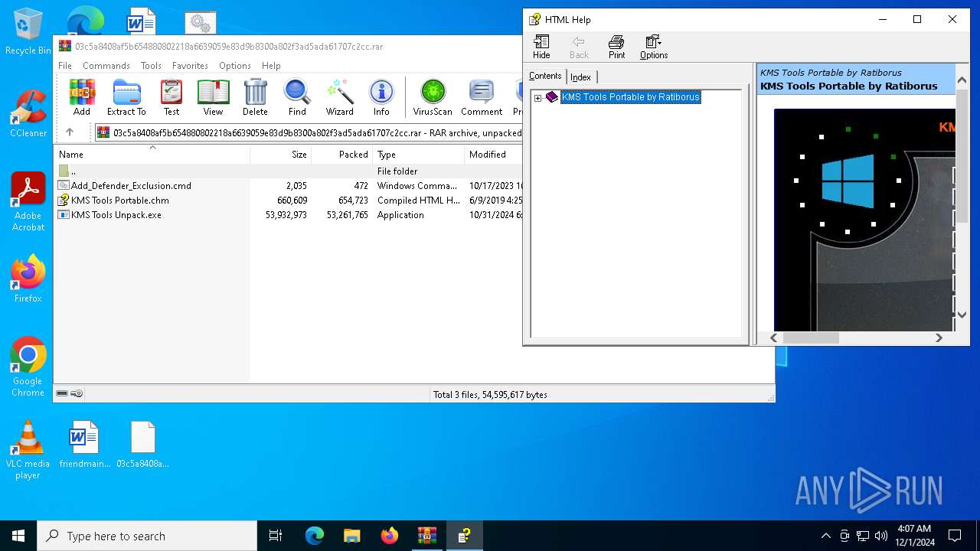The height and width of the screenshot is (551, 980).
Task: Open the CCleaner desktop icon
Action: [28, 114]
